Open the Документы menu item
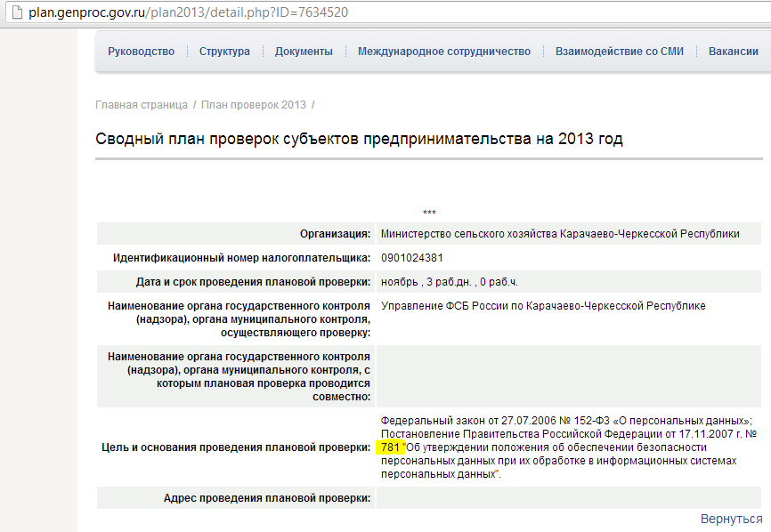This screenshot has width=771, height=532. point(304,51)
